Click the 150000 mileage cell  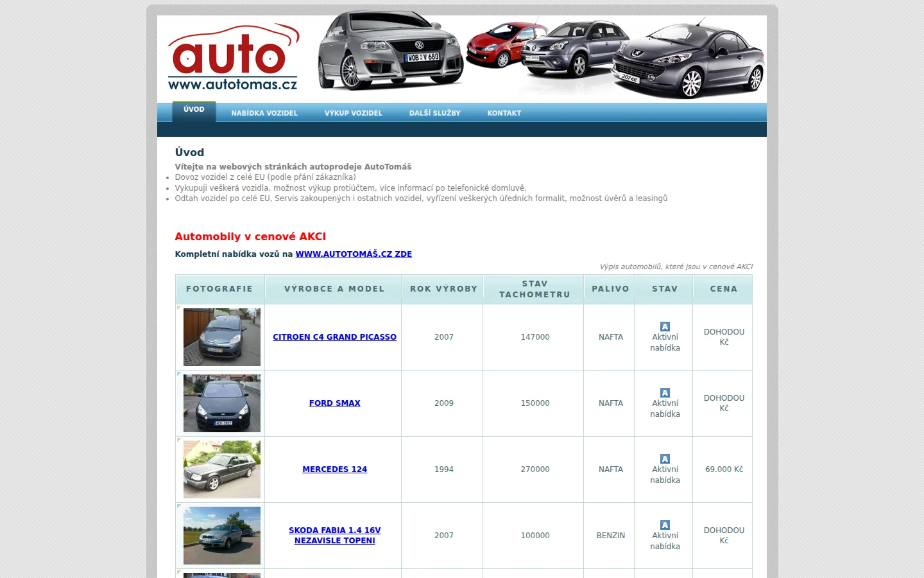(535, 403)
